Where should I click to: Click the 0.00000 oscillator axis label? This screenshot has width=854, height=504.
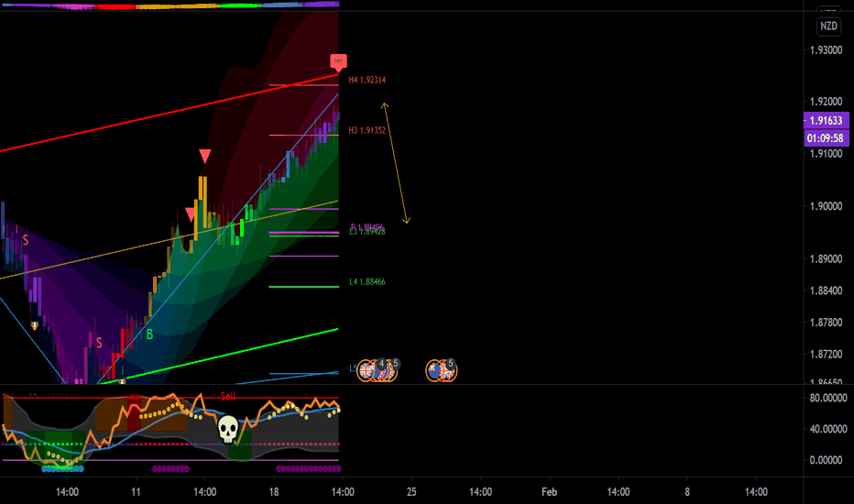826,460
